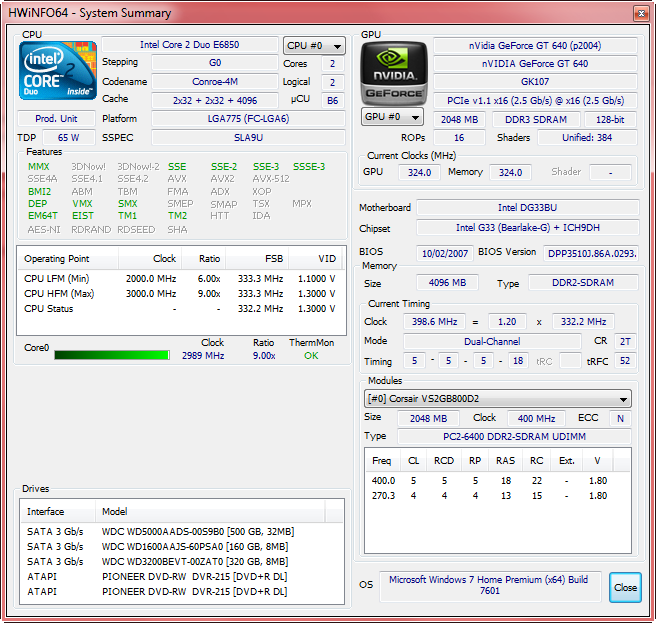Click the EM64T feature label
The height and width of the screenshot is (623, 656).
(43, 216)
